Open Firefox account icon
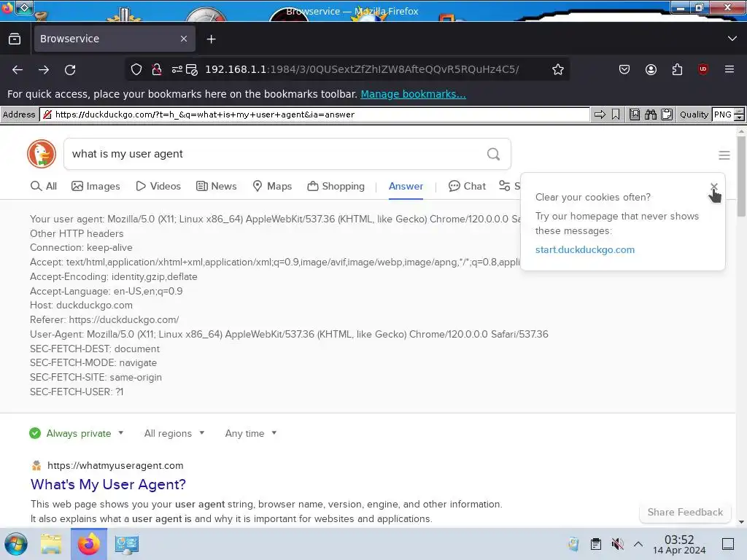Viewport: 747px width, 560px height. tap(651, 69)
